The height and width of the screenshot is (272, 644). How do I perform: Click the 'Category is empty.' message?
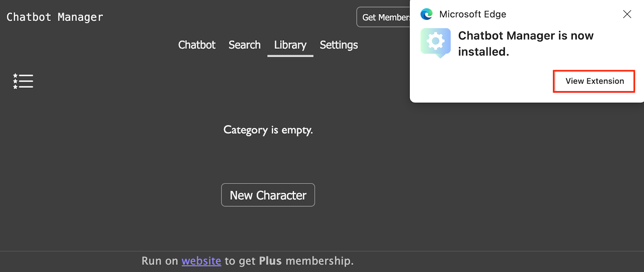pyautogui.click(x=268, y=130)
